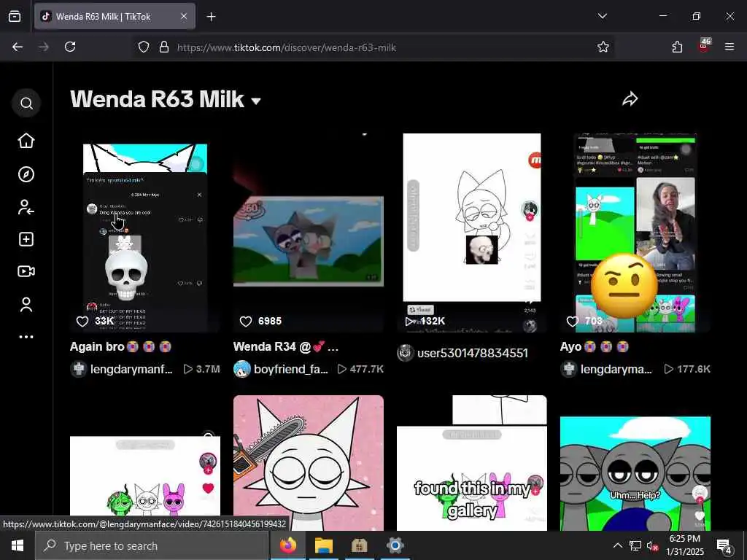Open the pink chainsaw character video
Image resolution: width=747 pixels, height=560 pixels.
(x=309, y=463)
